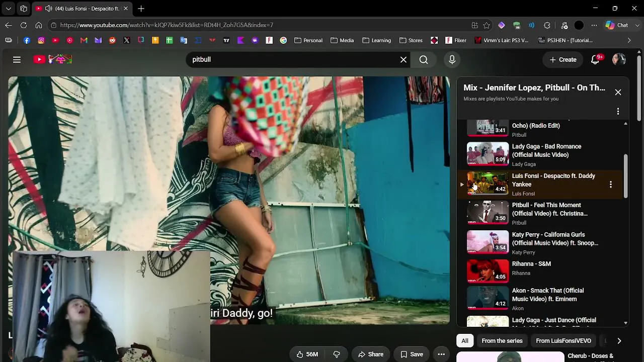
Task: Click the Mix playlist panel scrollbar
Action: [625, 176]
